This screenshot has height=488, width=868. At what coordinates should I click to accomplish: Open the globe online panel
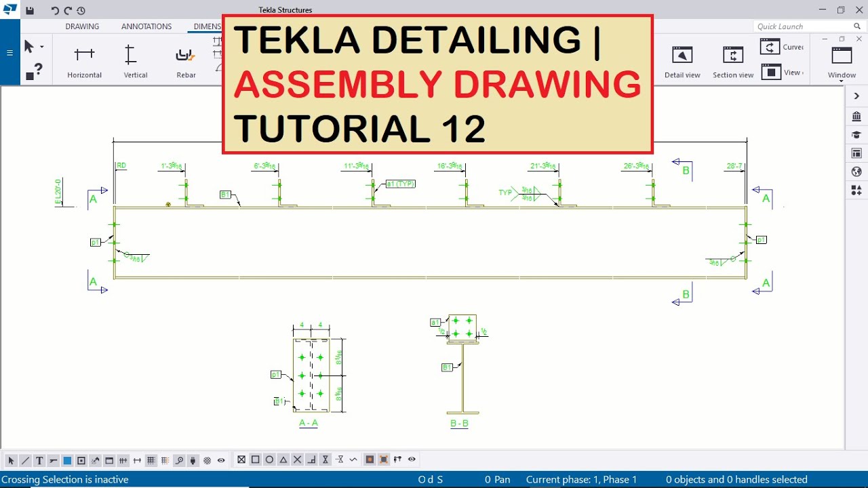[856, 171]
